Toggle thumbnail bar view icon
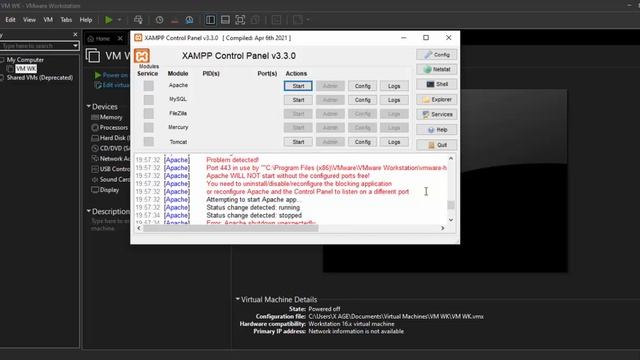 coord(225,20)
